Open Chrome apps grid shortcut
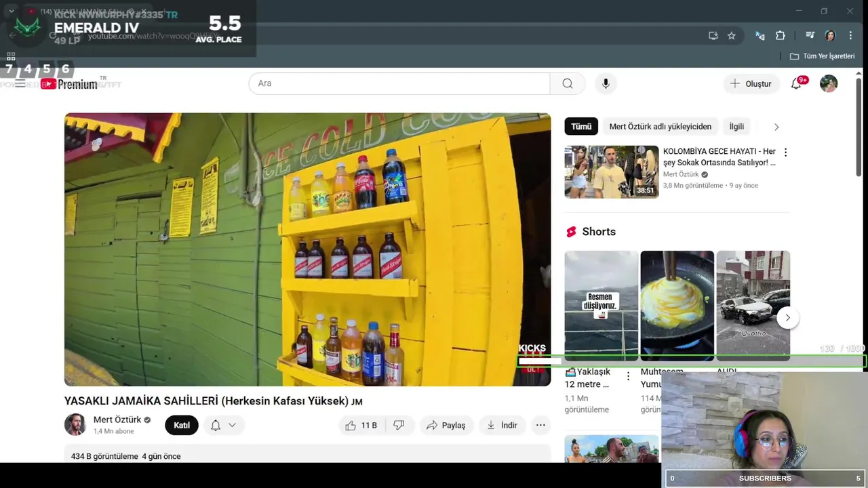868x488 pixels. tap(11, 56)
